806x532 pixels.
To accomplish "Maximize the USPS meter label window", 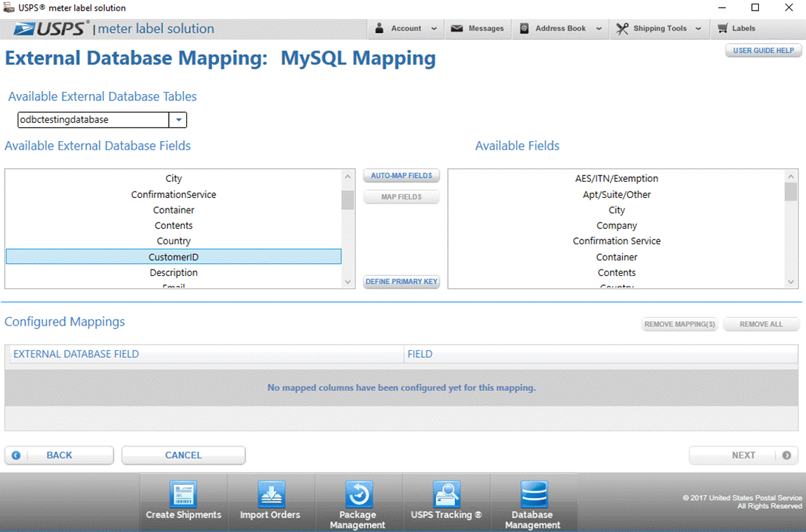I will point(755,8).
